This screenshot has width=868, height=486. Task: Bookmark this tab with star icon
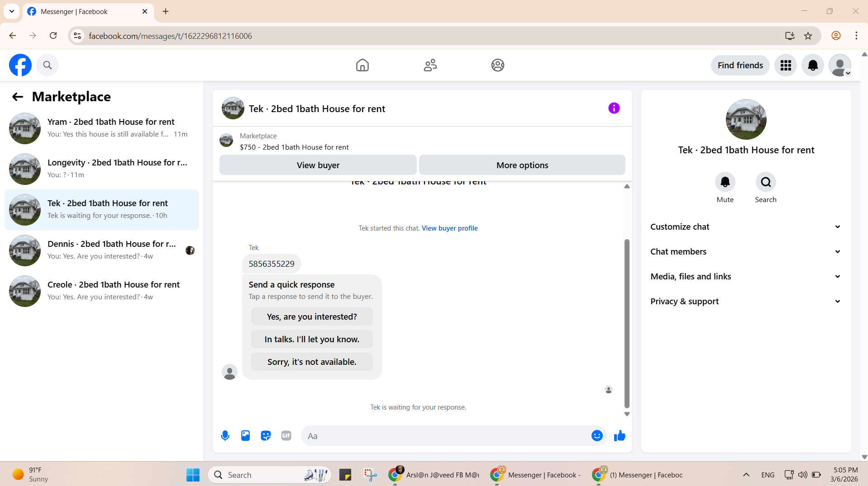808,36
